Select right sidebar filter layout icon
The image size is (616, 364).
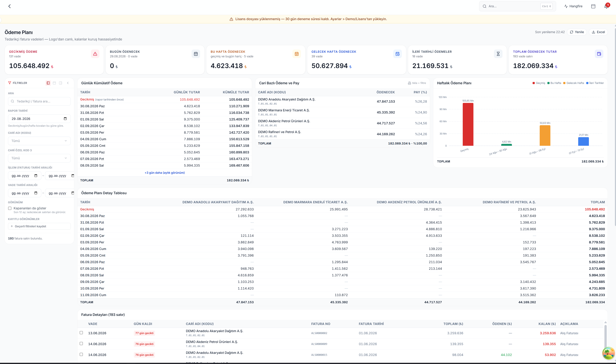pos(61,83)
